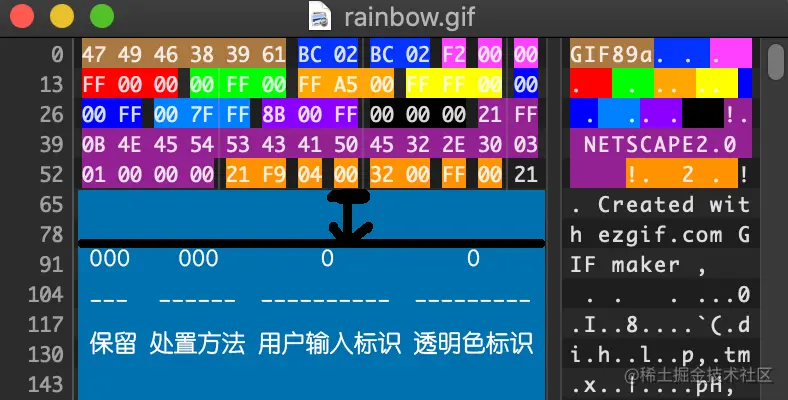Minimize the window with the yellow button
Screen dimensions: 788x400
coord(62,16)
